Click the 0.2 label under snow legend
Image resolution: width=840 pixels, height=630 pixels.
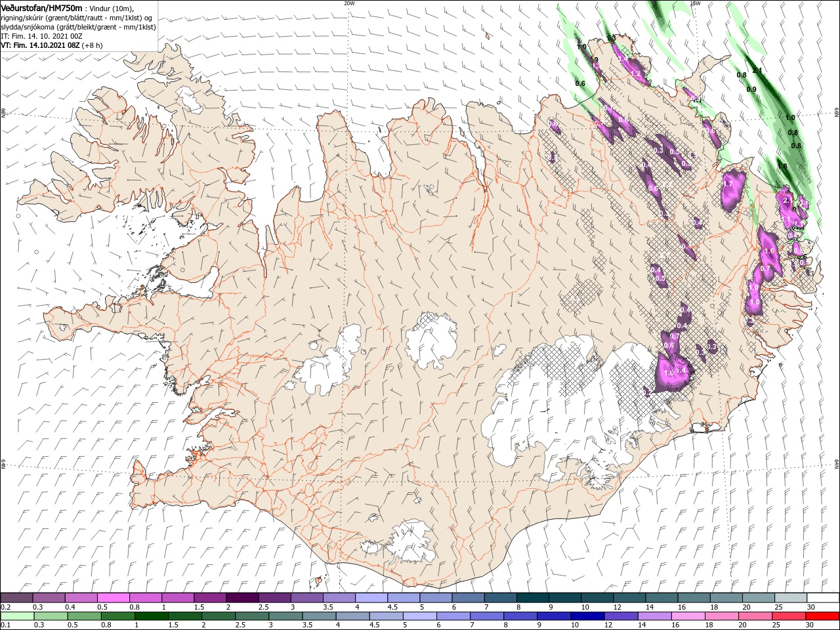click(5, 607)
